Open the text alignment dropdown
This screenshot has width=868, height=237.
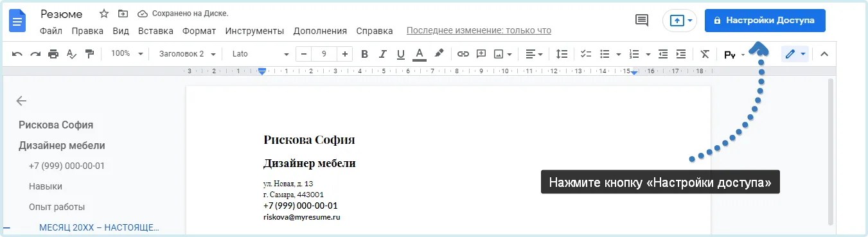[x=534, y=54]
